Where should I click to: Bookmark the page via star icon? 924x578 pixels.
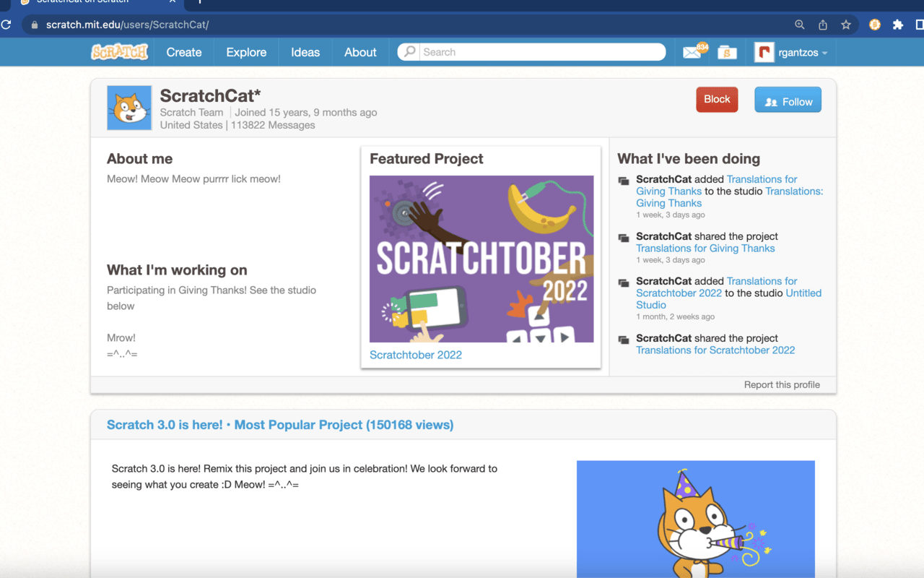coord(845,24)
